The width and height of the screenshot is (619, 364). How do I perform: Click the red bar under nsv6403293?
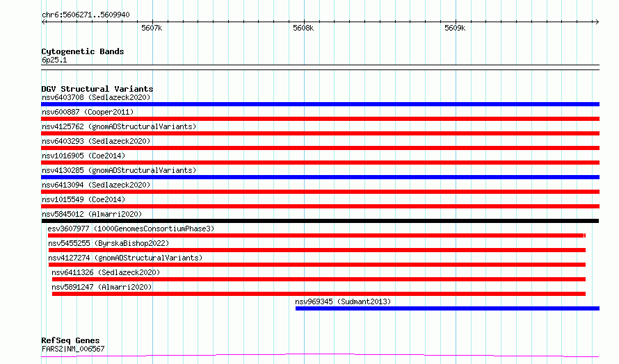320,148
